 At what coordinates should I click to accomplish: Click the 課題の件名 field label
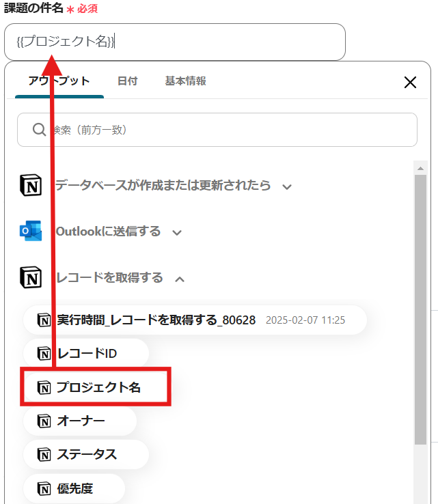(x=33, y=8)
